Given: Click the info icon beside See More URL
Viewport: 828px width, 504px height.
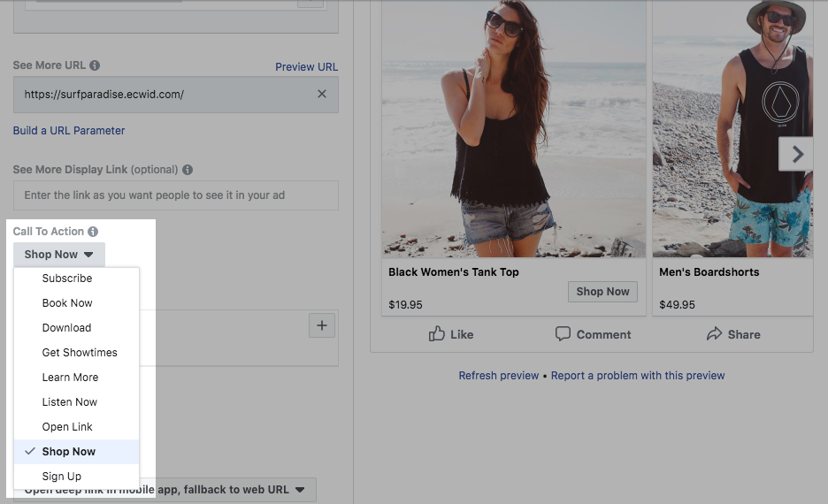Looking at the screenshot, I should (x=95, y=65).
